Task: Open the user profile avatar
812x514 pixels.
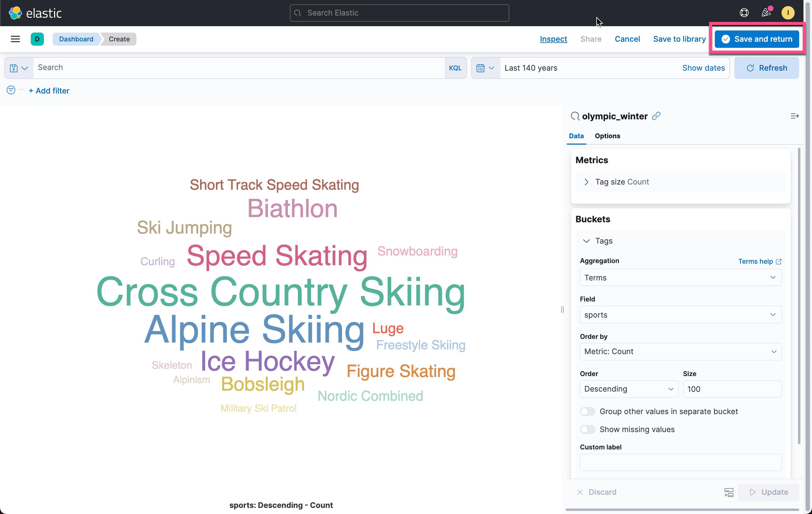Action: [788, 13]
